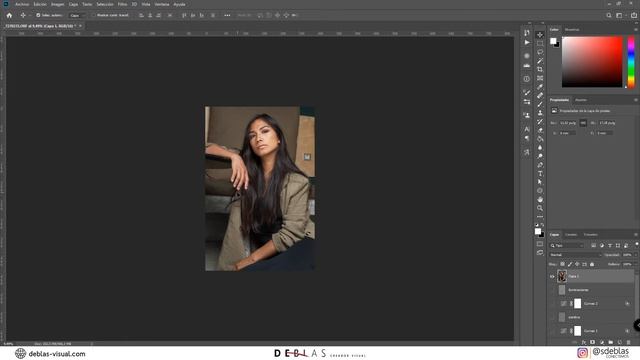Select the Brush tool

point(540,104)
